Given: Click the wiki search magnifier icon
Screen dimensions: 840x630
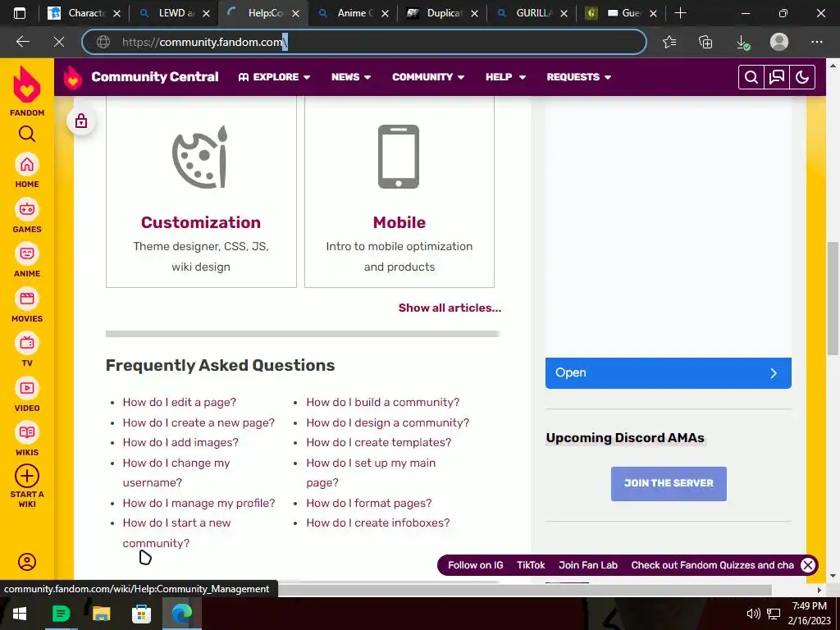Looking at the screenshot, I should point(751,77).
